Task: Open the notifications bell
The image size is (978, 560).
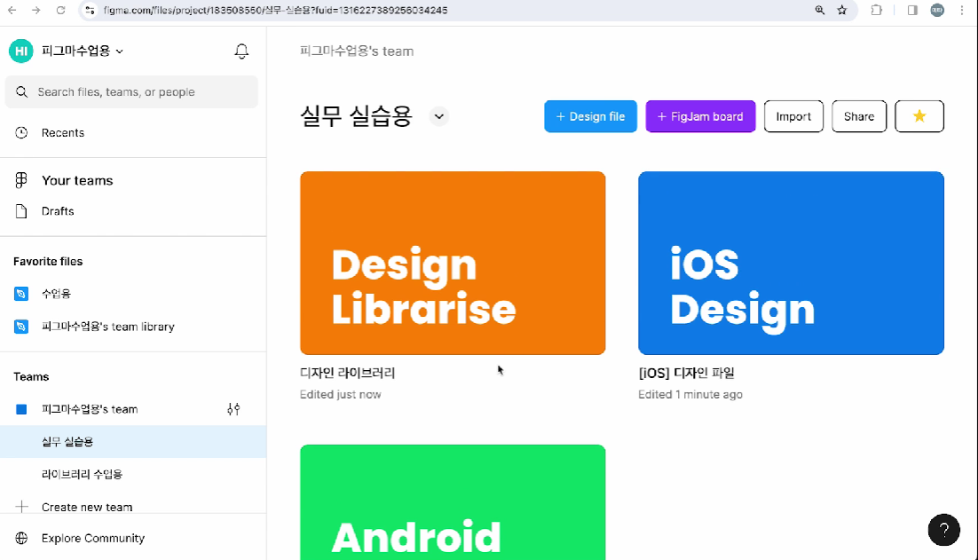Action: click(241, 51)
